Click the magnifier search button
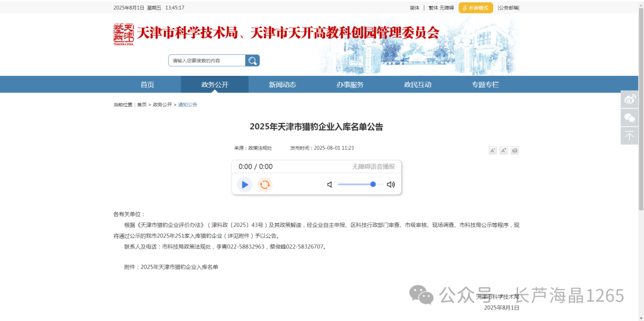The image size is (644, 321). [252, 60]
